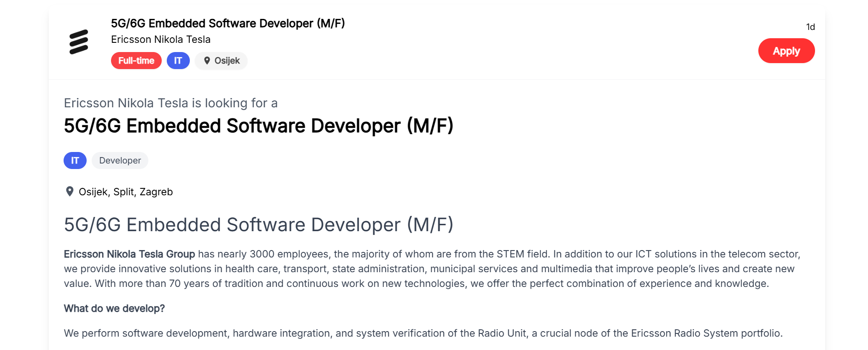This screenshot has width=868, height=350.
Task: Click the large bold 5G/6G Embedded Software Developer heading
Action: click(x=258, y=126)
